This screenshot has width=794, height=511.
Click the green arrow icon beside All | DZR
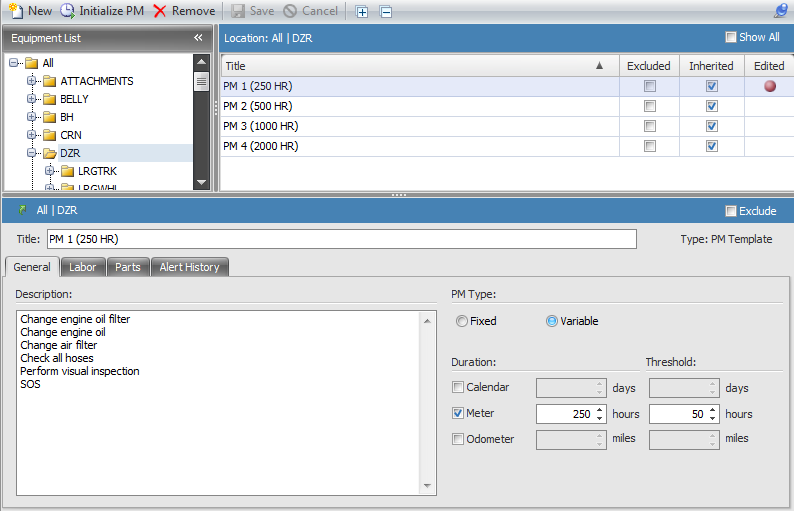tap(22, 210)
